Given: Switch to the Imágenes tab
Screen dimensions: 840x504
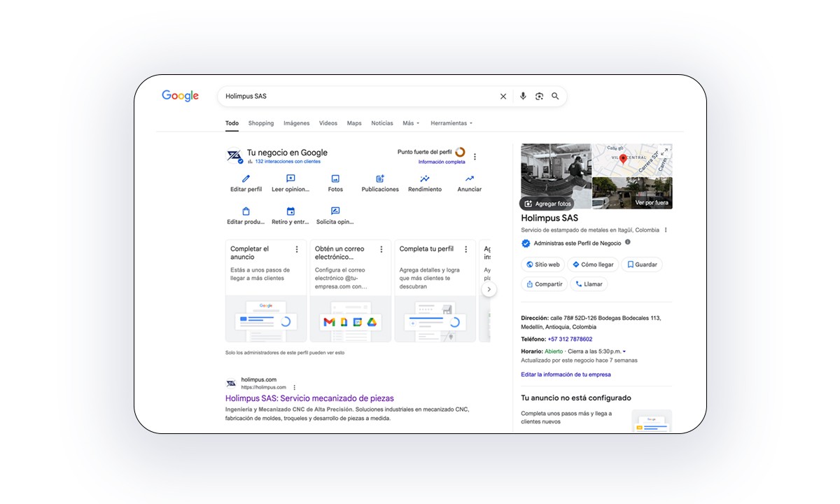Looking at the screenshot, I should pyautogui.click(x=296, y=123).
